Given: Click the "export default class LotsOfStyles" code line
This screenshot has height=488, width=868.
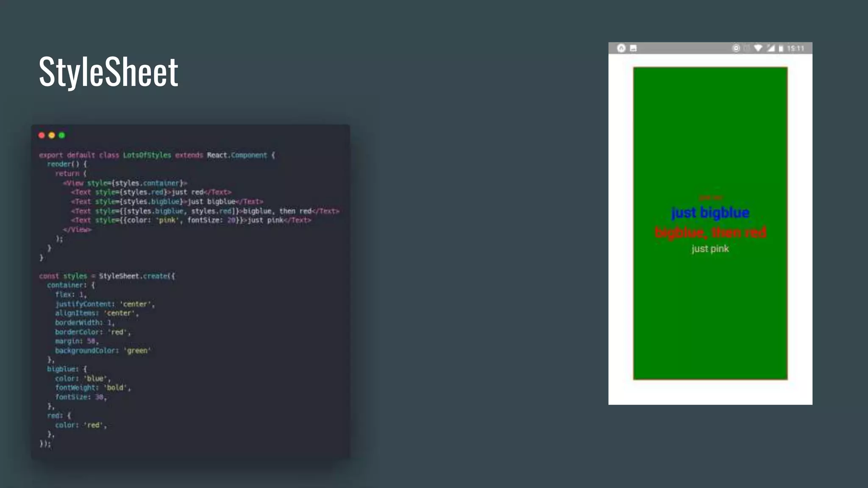Looking at the screenshot, I should click(157, 155).
